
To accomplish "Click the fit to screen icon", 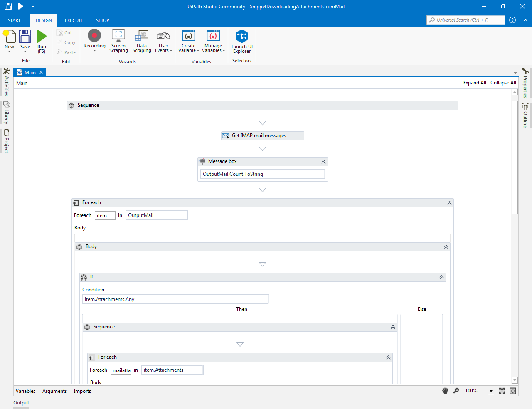I will (x=502, y=391).
